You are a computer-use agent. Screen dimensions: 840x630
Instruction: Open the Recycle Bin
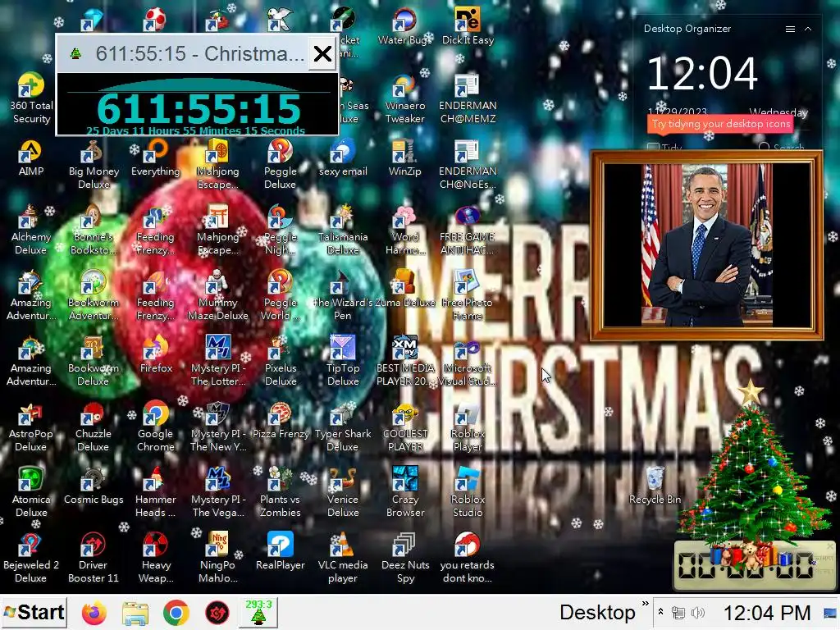click(655, 486)
